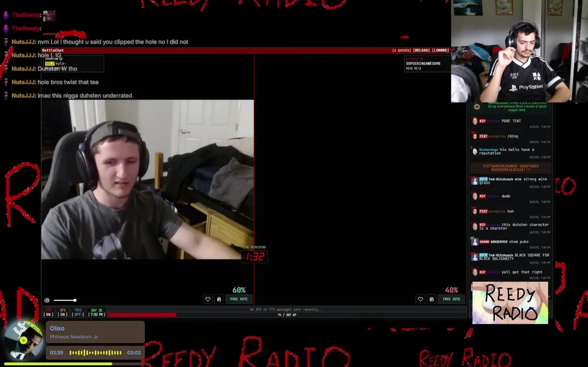Viewport: 588px width, 367px height.
Task: Click the 03:03 song duration label
Action: point(134,353)
